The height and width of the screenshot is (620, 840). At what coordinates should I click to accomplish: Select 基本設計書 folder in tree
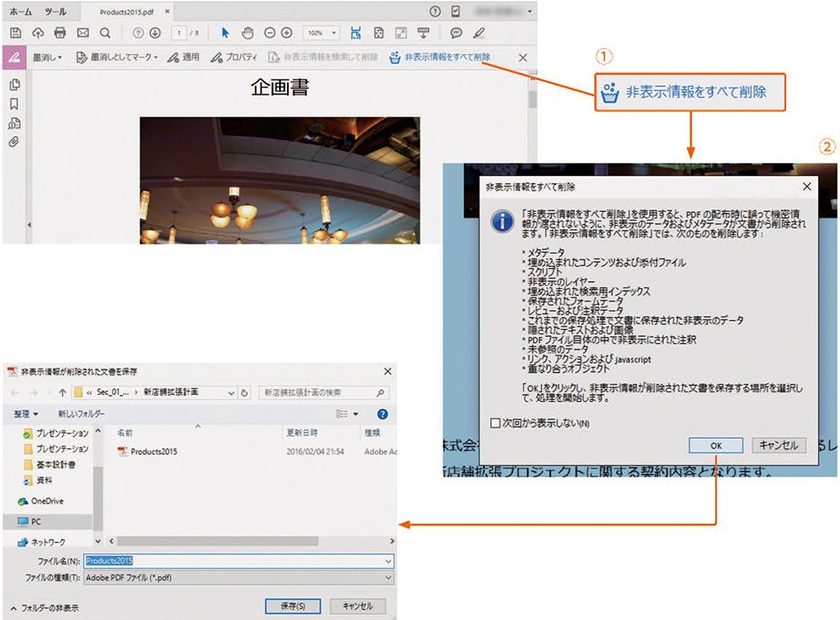click(x=50, y=464)
